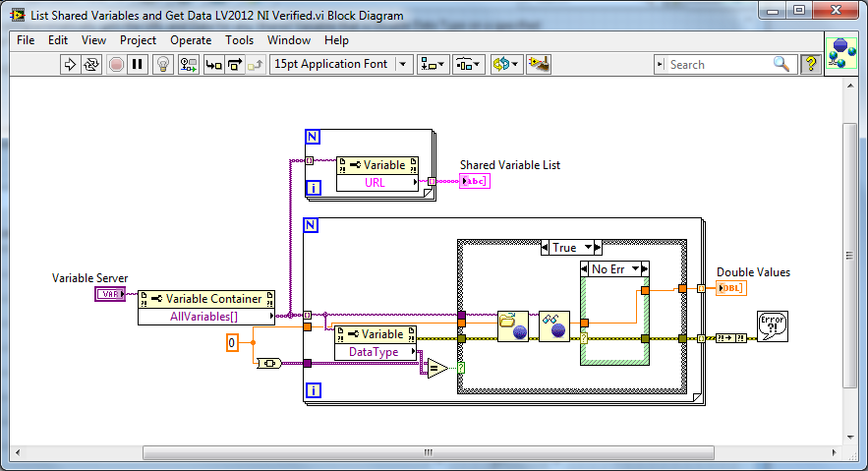Open the No Err case selector dropdown
The image size is (868, 471).
(635, 269)
